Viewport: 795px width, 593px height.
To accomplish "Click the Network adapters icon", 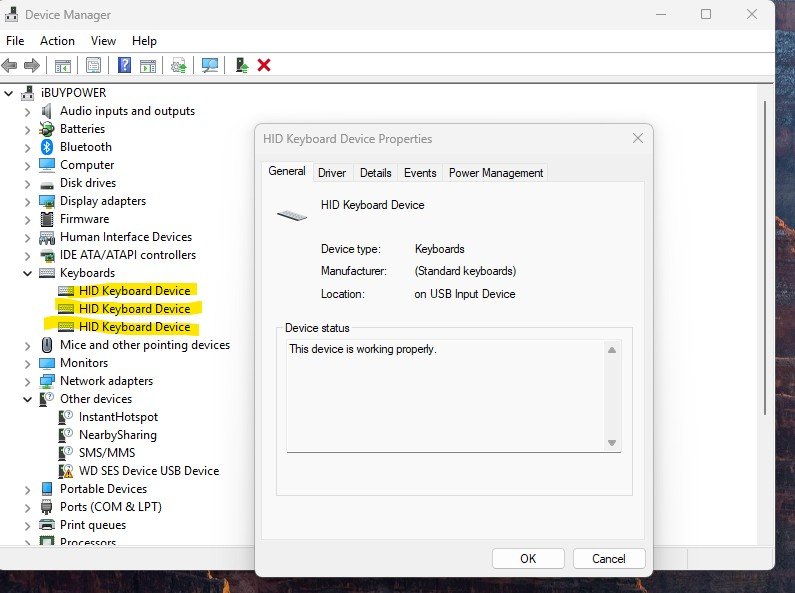I will (x=47, y=381).
